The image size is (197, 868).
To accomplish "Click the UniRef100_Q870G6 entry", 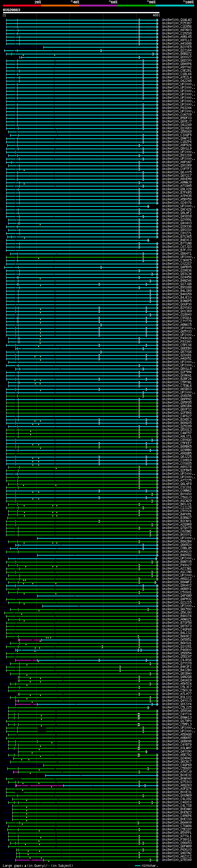I will coord(177,351).
